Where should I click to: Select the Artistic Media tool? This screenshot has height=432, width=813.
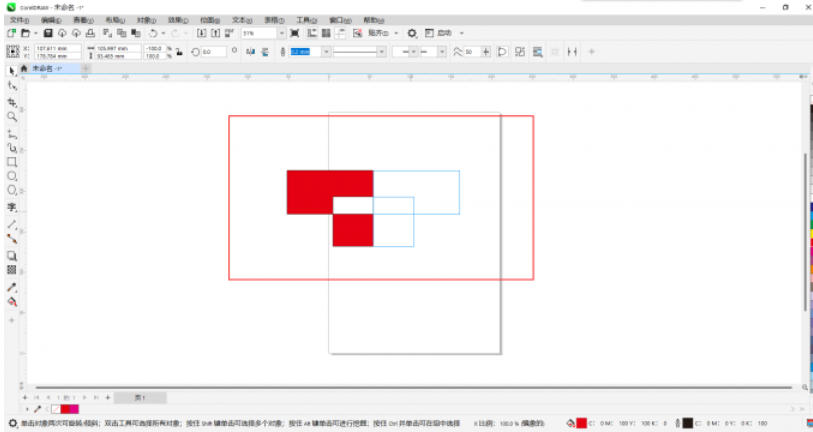pyautogui.click(x=12, y=148)
